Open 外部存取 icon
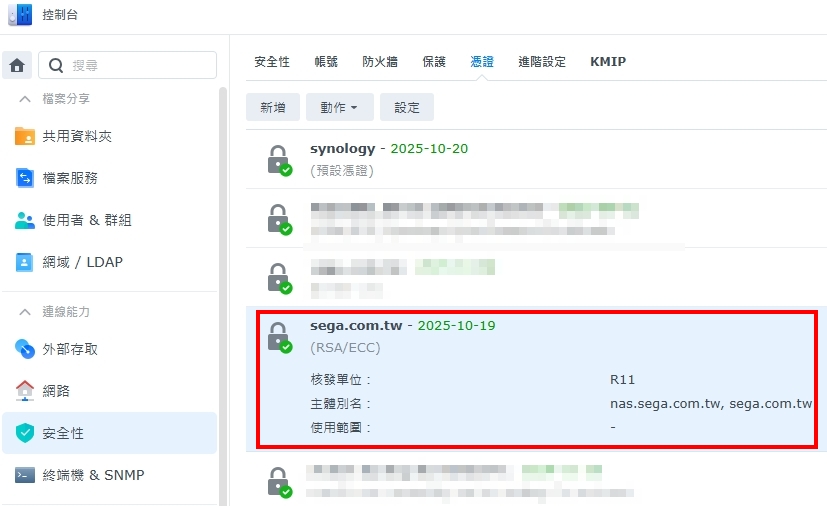The width and height of the screenshot is (827, 506). coord(25,349)
